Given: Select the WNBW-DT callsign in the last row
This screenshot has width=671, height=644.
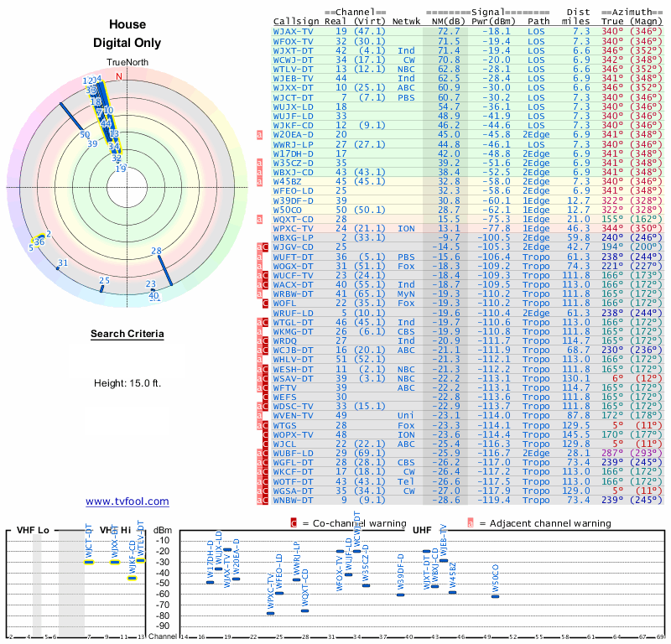Looking at the screenshot, I should coord(293,501).
